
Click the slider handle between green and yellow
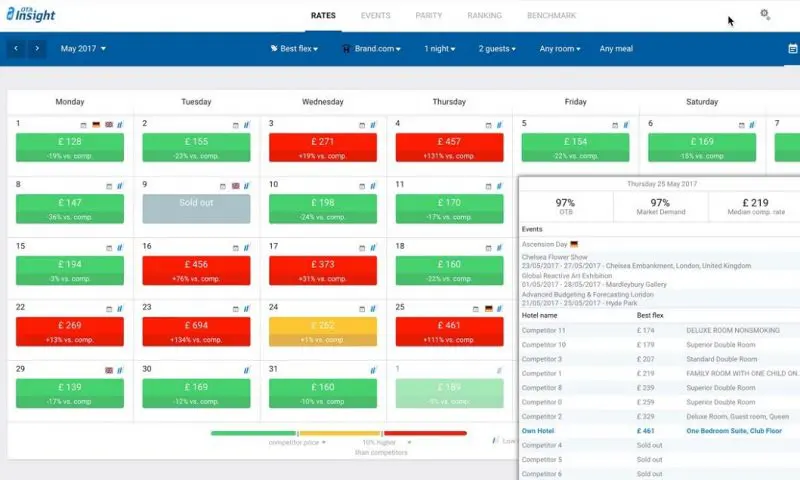click(x=298, y=433)
